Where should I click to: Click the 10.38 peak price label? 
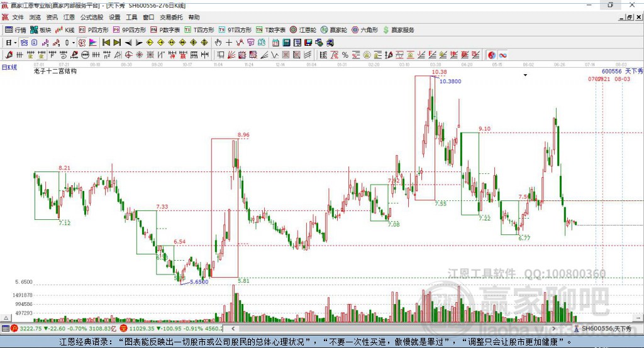tap(439, 72)
